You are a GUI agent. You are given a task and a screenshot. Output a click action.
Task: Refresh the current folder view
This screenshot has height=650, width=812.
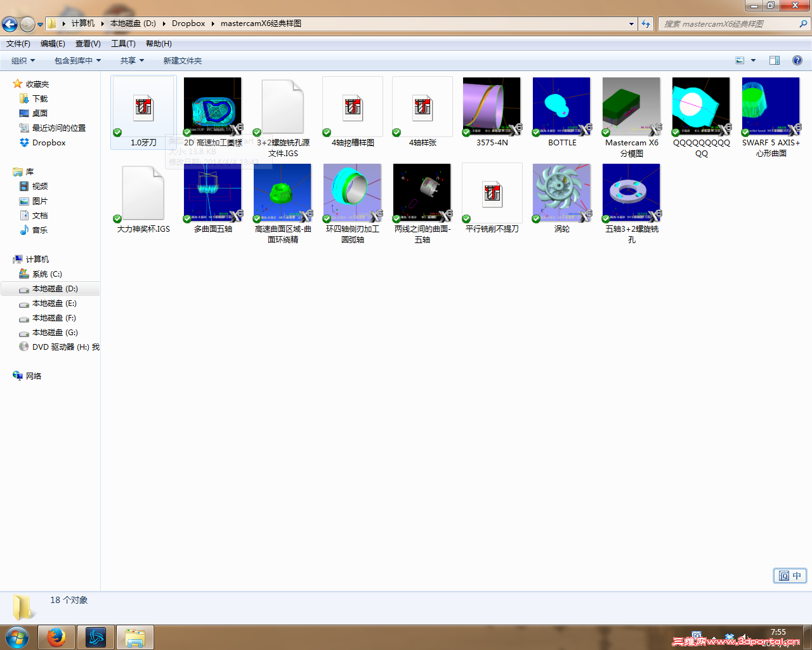pyautogui.click(x=646, y=24)
